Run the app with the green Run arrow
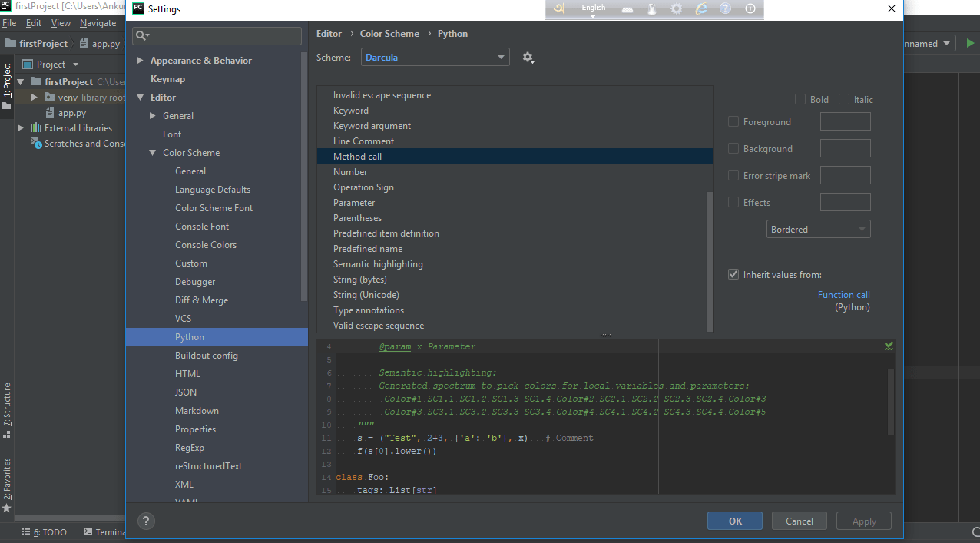 pyautogui.click(x=970, y=43)
